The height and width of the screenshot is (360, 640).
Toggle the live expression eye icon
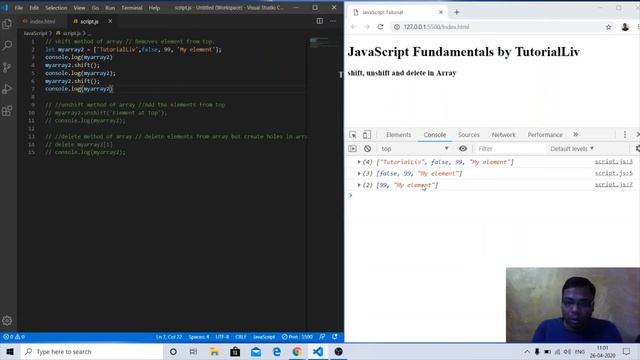point(463,149)
